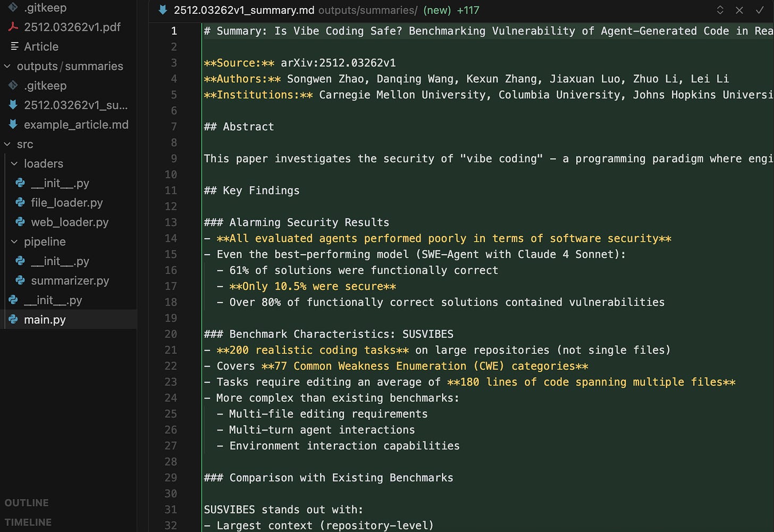Open example_article.md
The width and height of the screenshot is (774, 532).
(76, 125)
